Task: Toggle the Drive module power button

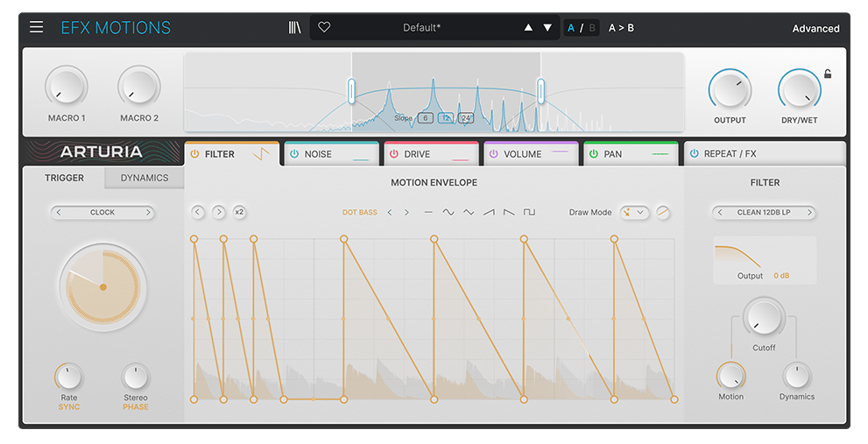Action: (394, 154)
